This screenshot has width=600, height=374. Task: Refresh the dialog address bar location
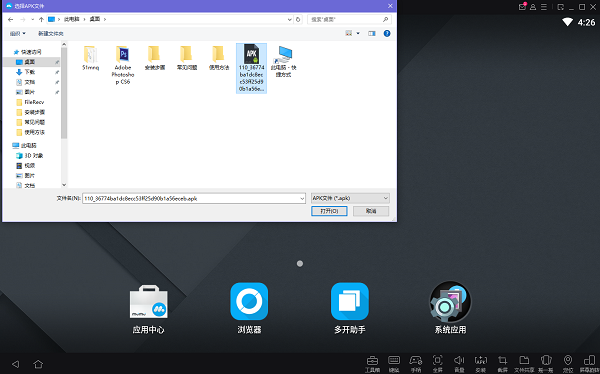[x=298, y=19]
